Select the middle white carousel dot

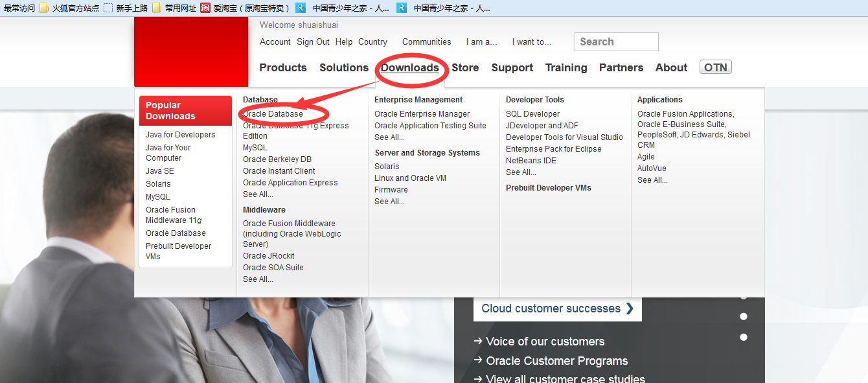coord(744,316)
